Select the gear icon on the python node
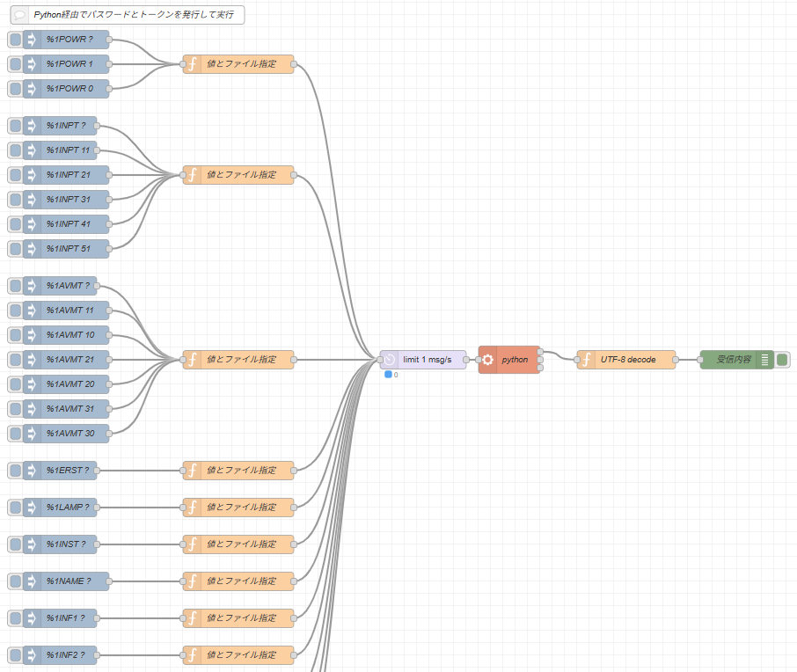The image size is (797, 672). tap(487, 360)
